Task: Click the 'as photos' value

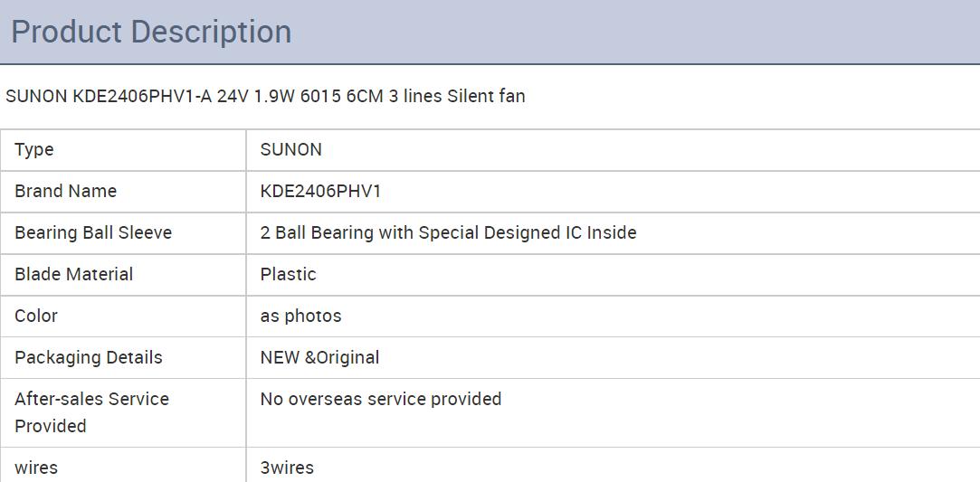Action: coord(300,316)
